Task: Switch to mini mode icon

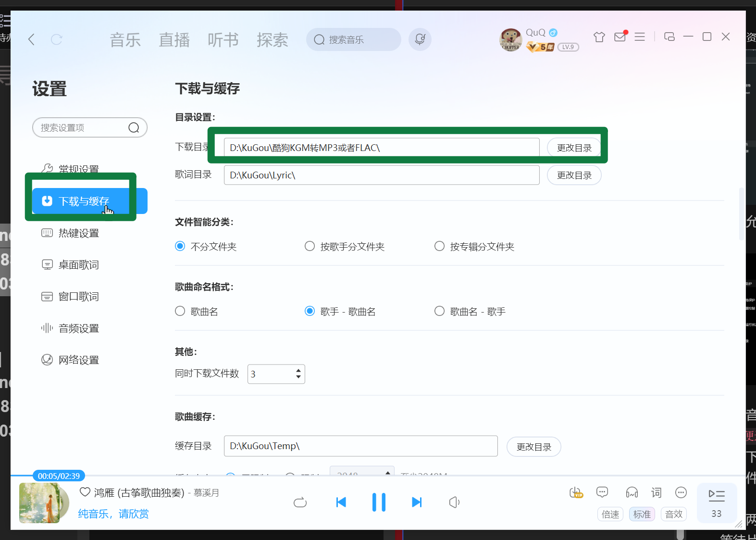Action: pyautogui.click(x=669, y=37)
